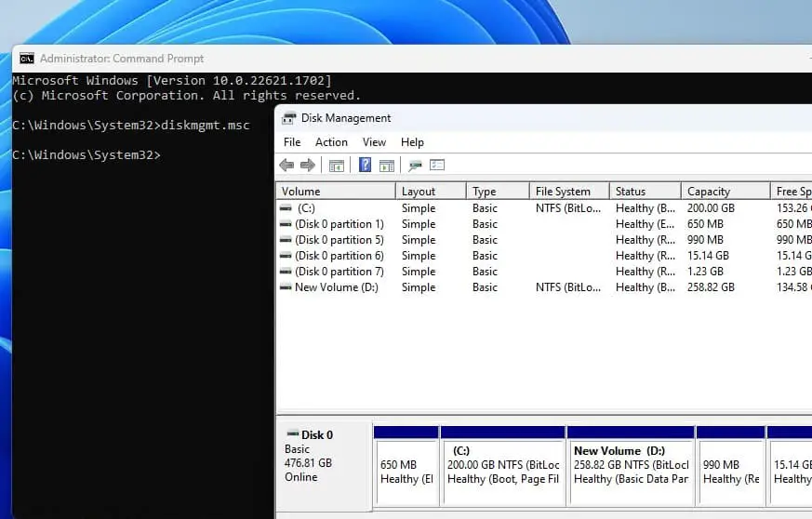This screenshot has width=812, height=519.
Task: Open the View menu
Action: [374, 142]
